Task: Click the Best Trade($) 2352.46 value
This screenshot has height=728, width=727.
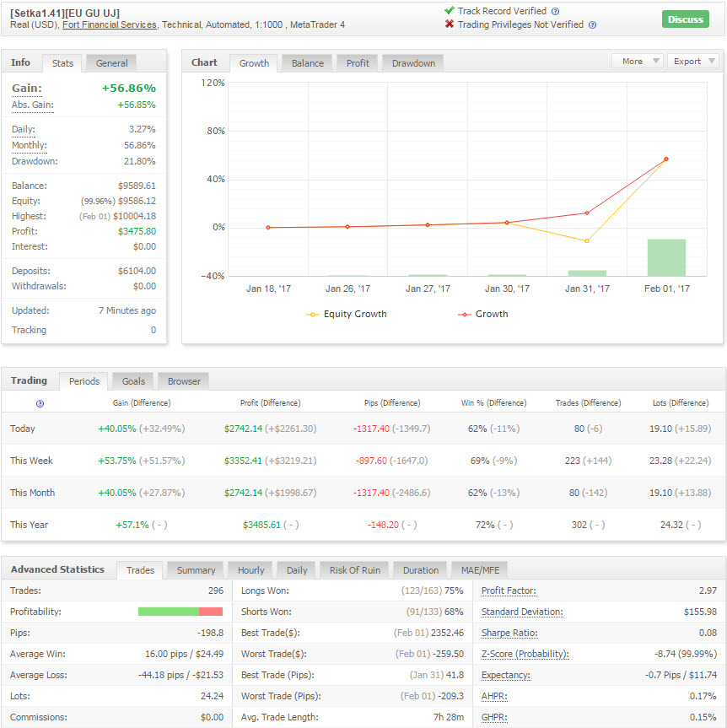Action: 447,633
